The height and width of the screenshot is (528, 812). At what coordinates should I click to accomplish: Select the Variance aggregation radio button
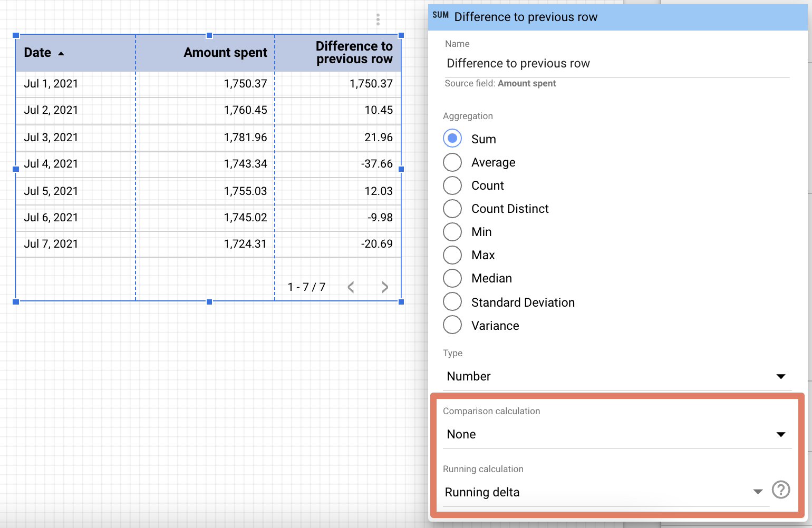452,325
